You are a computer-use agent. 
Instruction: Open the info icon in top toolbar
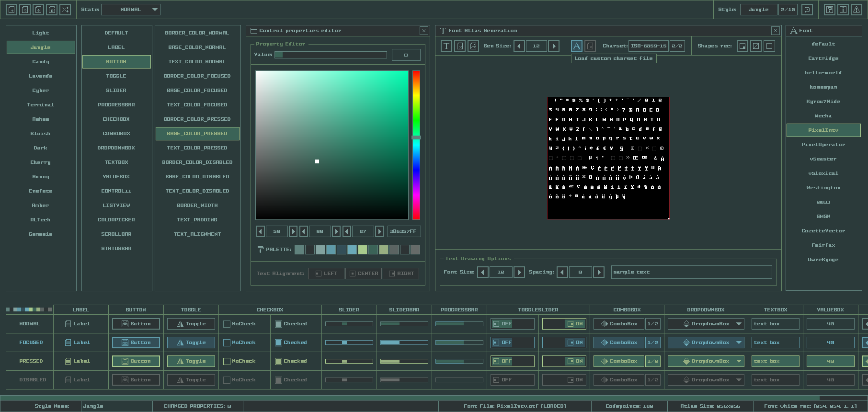point(843,10)
